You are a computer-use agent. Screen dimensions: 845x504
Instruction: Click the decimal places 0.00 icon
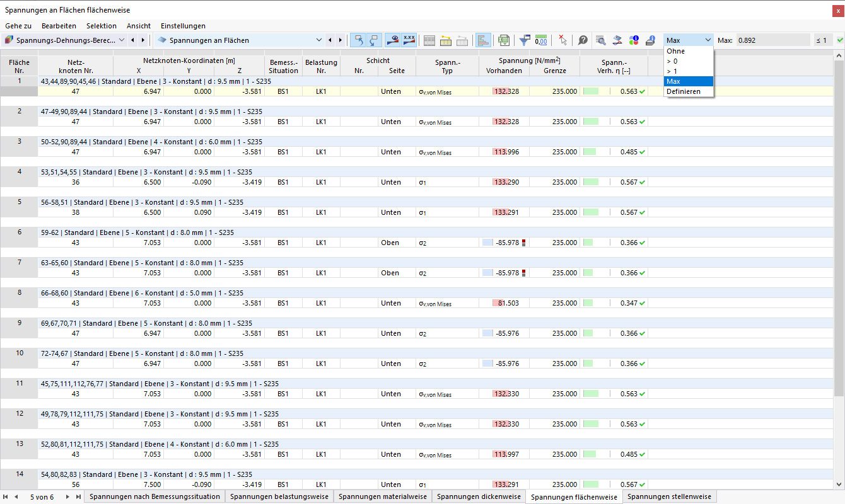point(541,40)
